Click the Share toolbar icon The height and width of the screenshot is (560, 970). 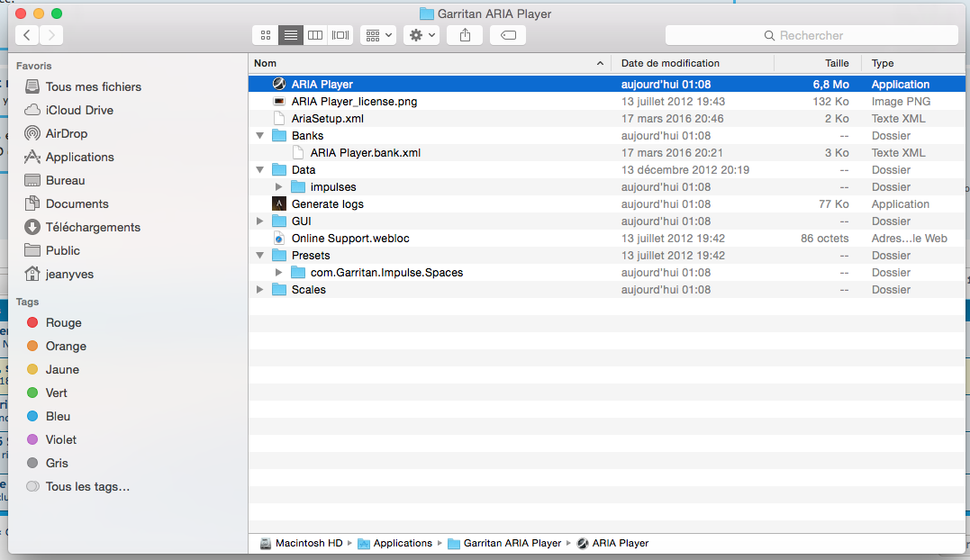(465, 35)
